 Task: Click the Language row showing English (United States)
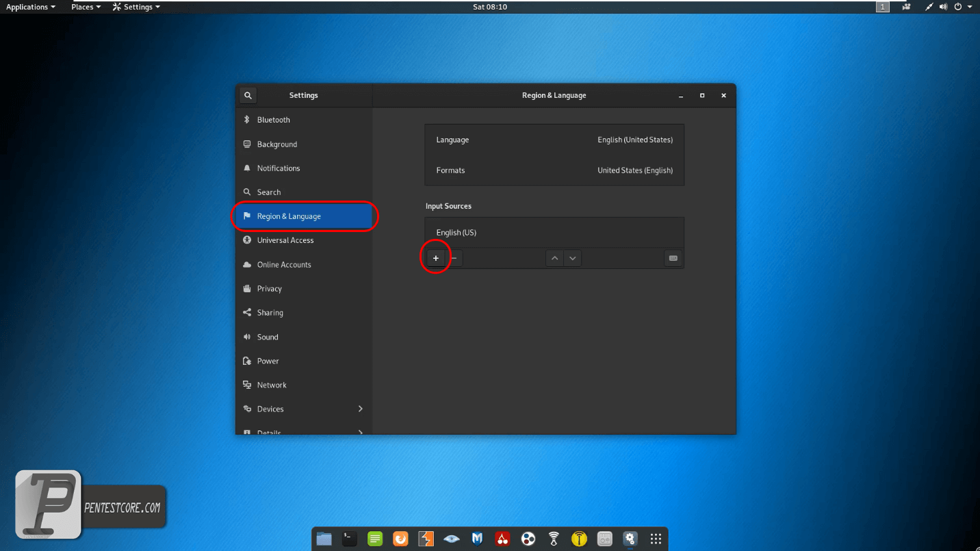click(554, 140)
